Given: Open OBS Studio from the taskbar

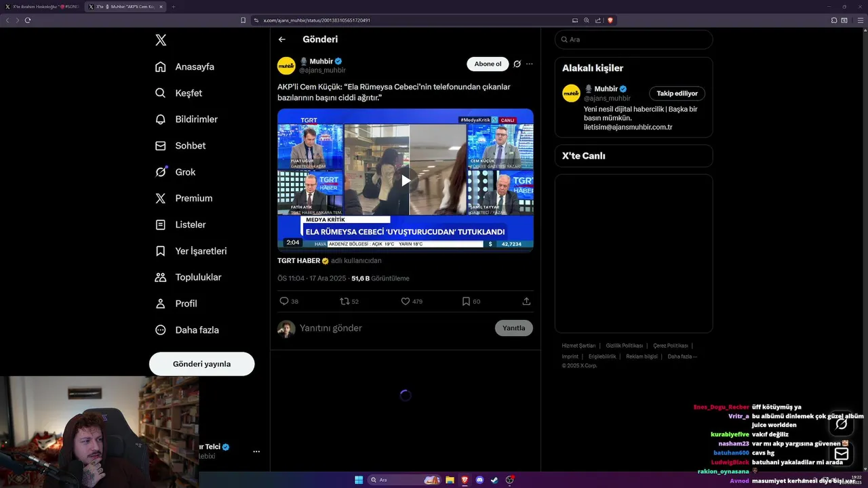Looking at the screenshot, I should coord(509,480).
